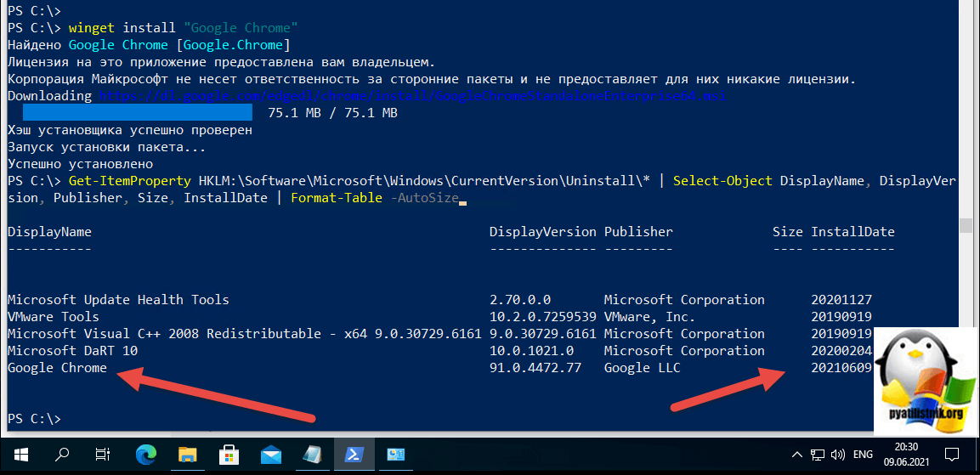
Task: Show hidden system tray icons
Action: pyautogui.click(x=797, y=455)
